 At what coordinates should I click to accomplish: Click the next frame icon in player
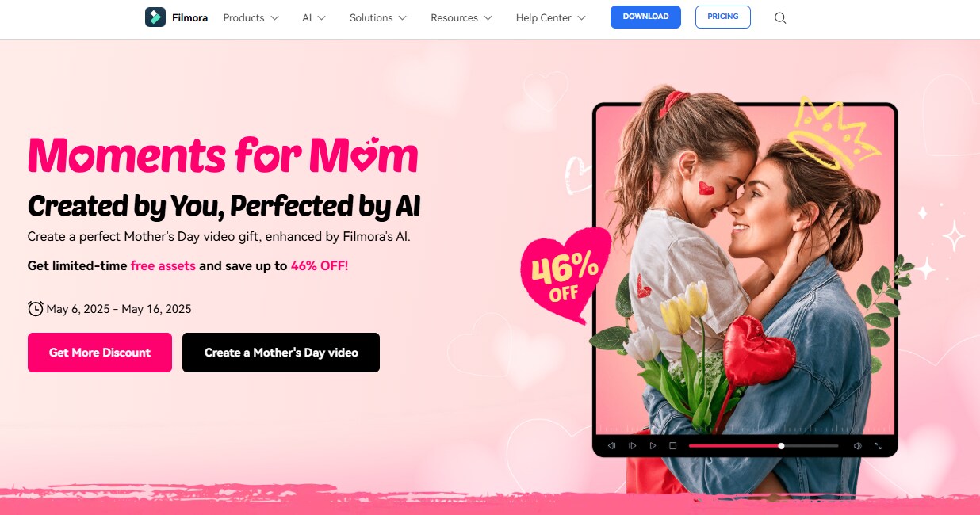[x=632, y=446]
